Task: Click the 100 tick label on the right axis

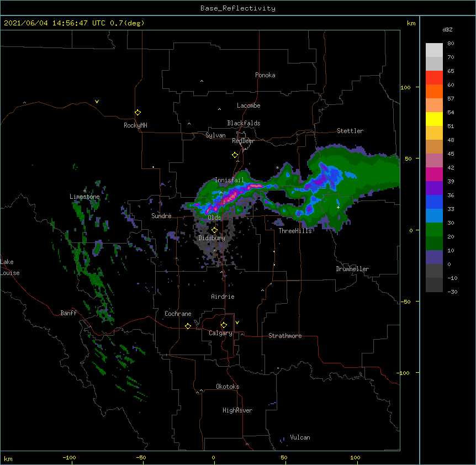Action: [405, 87]
